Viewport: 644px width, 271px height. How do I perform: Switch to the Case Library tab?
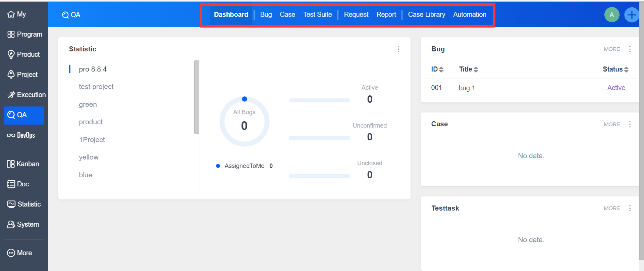coord(426,14)
